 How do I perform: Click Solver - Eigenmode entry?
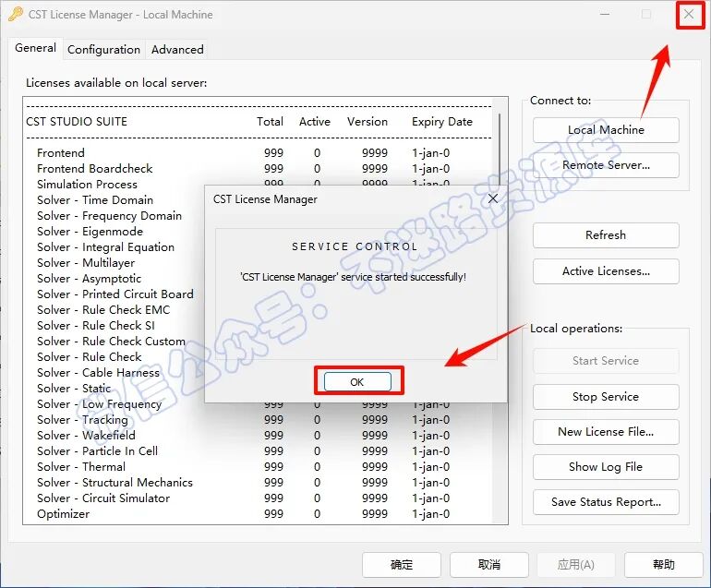pos(90,231)
